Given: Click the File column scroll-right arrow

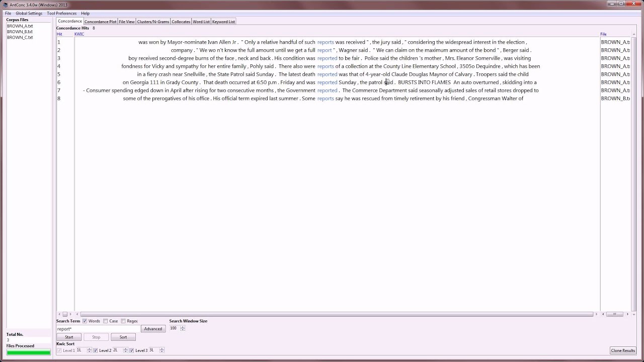Looking at the screenshot, I should tap(627, 314).
